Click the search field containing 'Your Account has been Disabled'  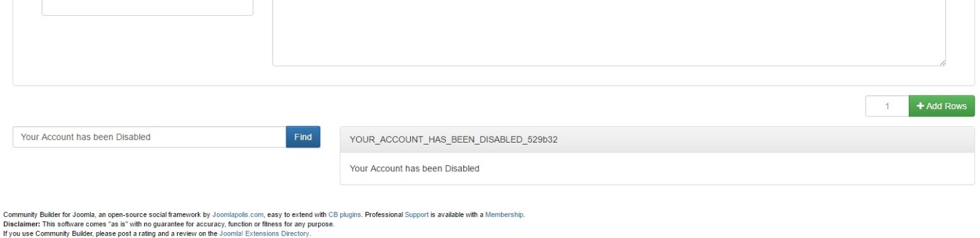150,137
